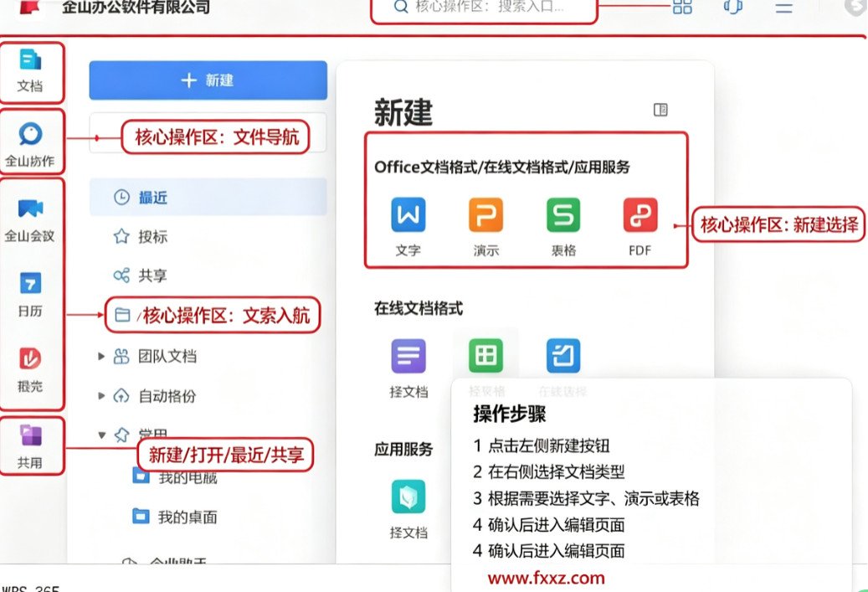Viewport: 868px width, 592px height.
Task: Open 团队文档 team documents
Action: [x=155, y=356]
